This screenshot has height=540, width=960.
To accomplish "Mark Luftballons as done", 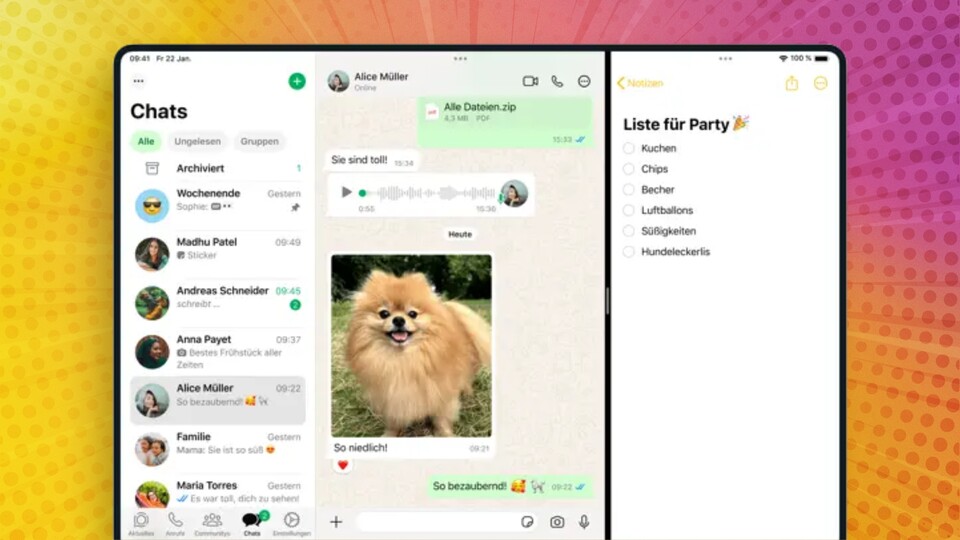I will 629,210.
